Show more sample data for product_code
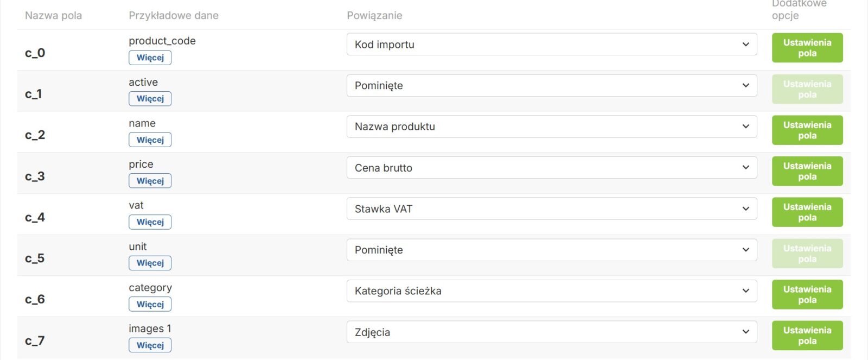 tap(150, 58)
